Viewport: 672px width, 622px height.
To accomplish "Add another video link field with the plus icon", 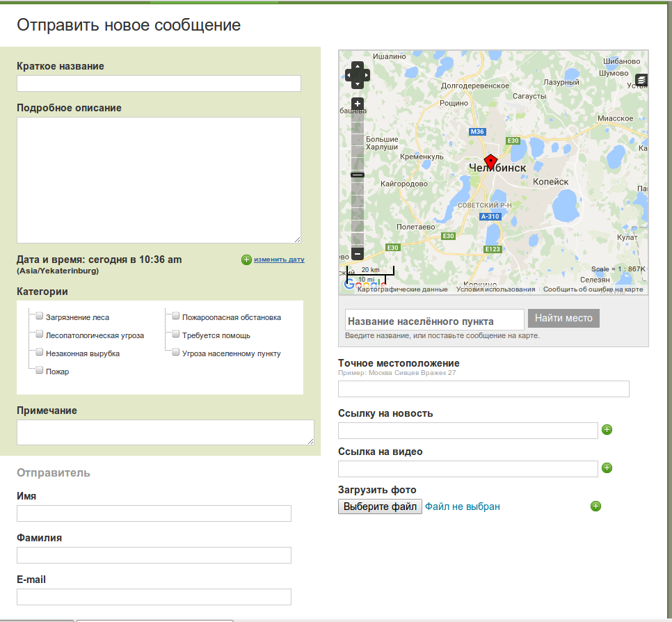I will (607, 468).
